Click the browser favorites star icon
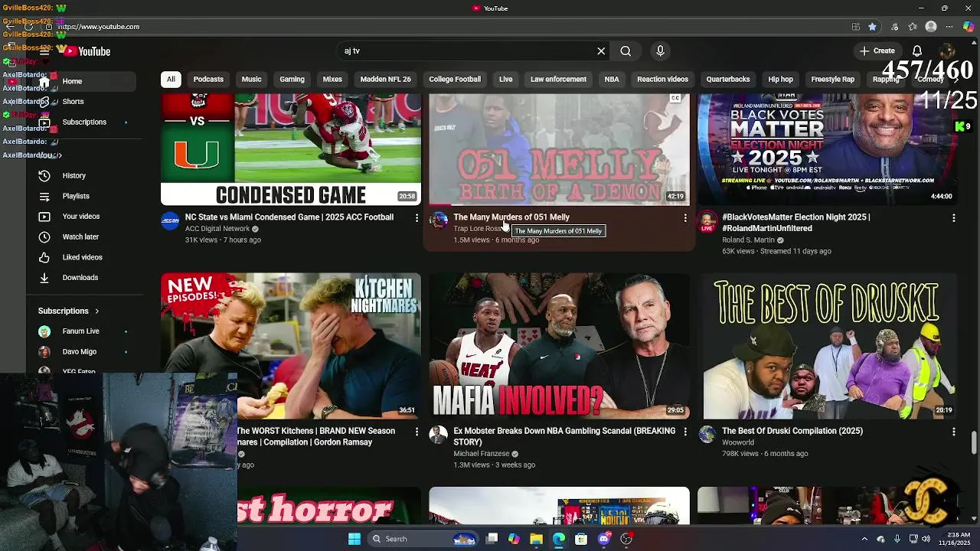The height and width of the screenshot is (551, 980). (872, 27)
